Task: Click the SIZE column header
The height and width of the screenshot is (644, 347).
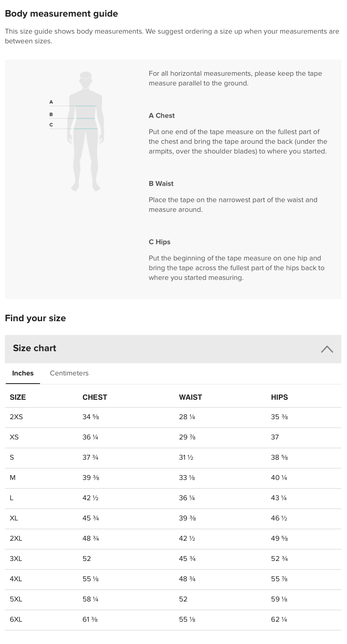Action: pos(18,397)
